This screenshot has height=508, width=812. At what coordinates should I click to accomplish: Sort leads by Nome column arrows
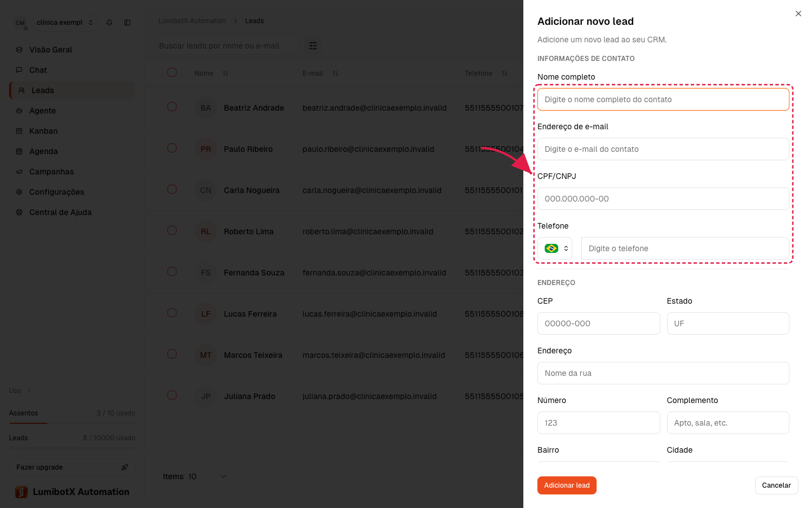pyautogui.click(x=226, y=73)
